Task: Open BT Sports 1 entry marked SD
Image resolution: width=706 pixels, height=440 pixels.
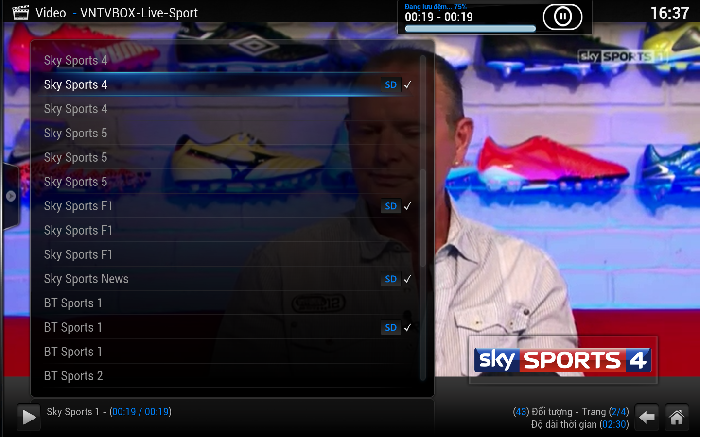Action: 229,329
